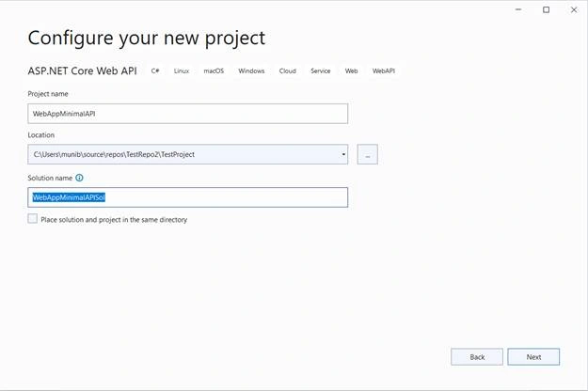Click the Next button
This screenshot has height=391, width=588.
tap(533, 357)
